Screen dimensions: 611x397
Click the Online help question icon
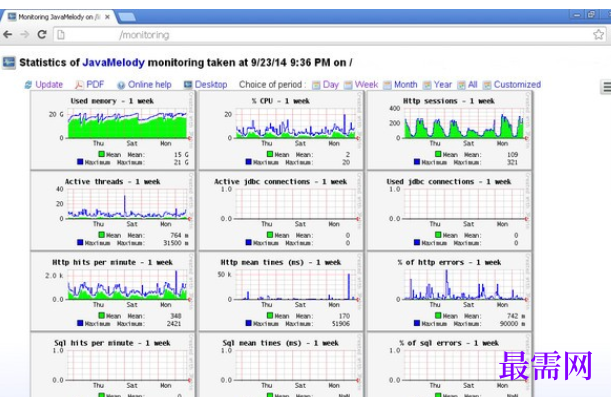tap(121, 85)
